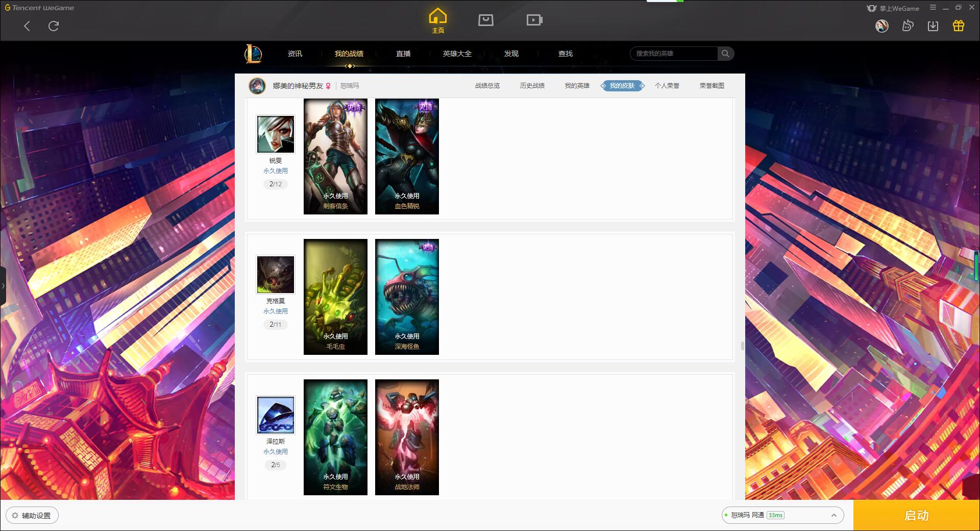Switch to 战绩总览 tab
The width and height of the screenshot is (980, 531).
pos(487,86)
